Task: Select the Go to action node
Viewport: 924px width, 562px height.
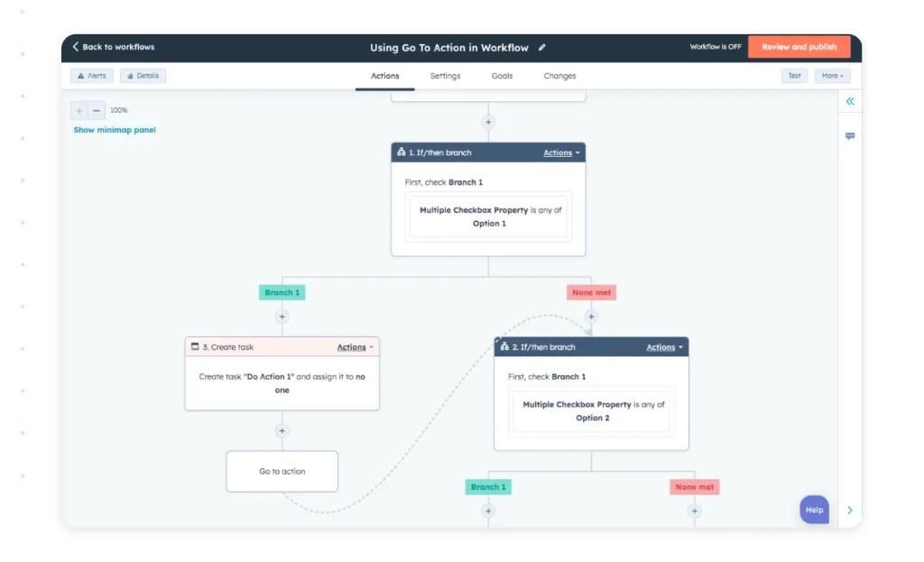Action: tap(282, 471)
